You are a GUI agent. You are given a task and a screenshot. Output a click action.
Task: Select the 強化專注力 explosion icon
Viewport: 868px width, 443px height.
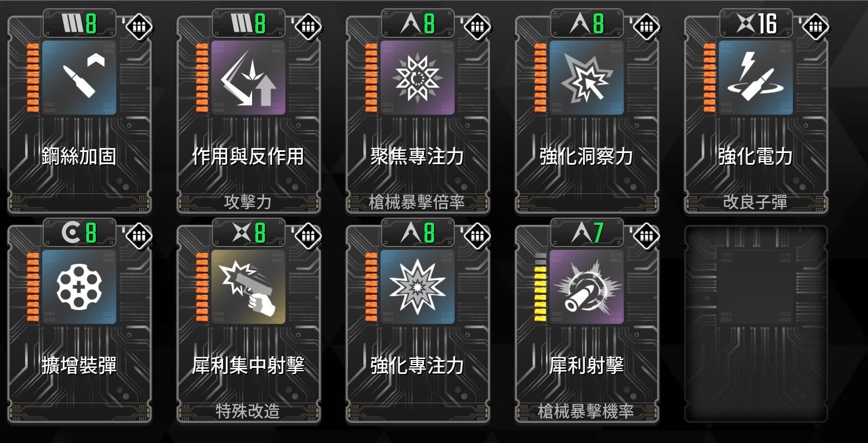pos(418,287)
